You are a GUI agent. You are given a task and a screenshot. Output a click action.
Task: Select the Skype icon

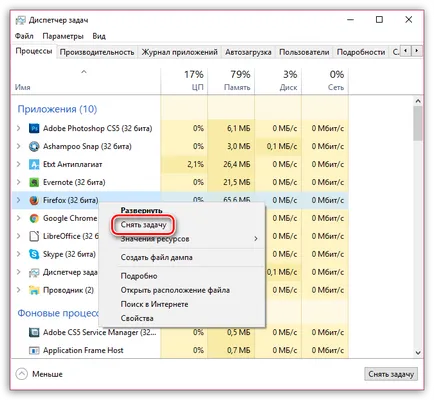click(34, 254)
